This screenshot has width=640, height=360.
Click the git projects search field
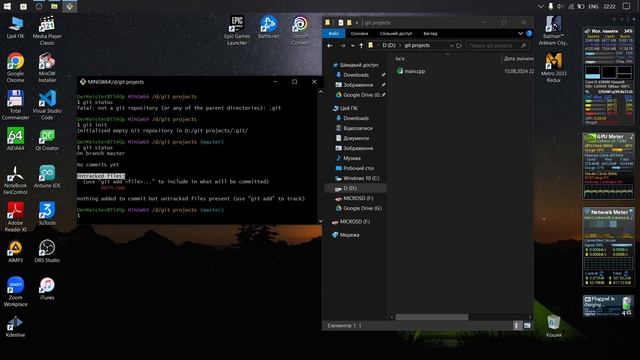[497, 46]
